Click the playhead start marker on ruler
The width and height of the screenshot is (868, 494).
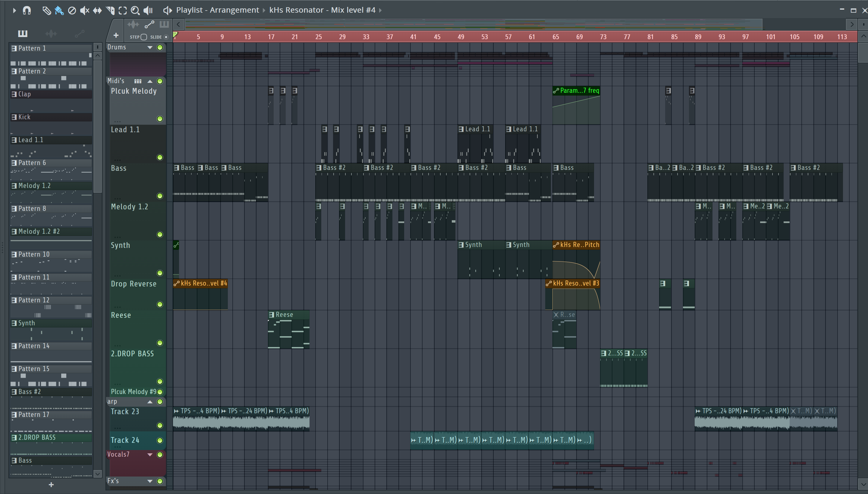pyautogui.click(x=175, y=35)
